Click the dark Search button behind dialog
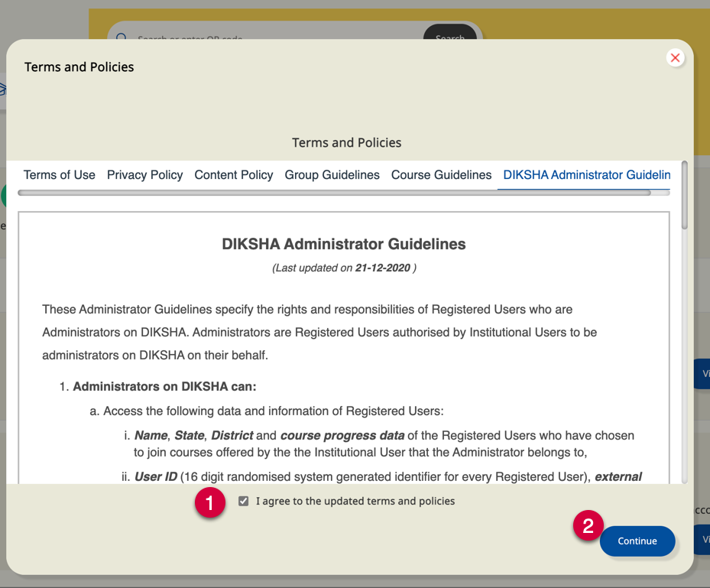The image size is (710, 588). [x=449, y=34]
